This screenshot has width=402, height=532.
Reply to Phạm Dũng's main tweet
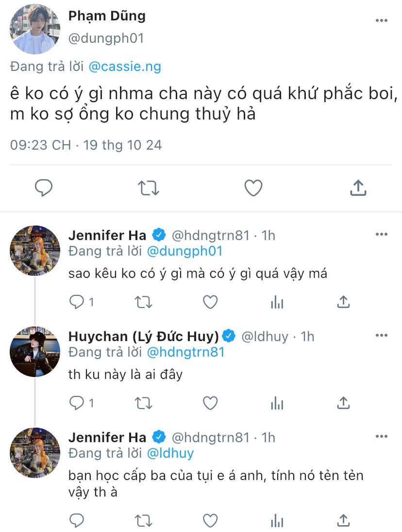(44, 188)
